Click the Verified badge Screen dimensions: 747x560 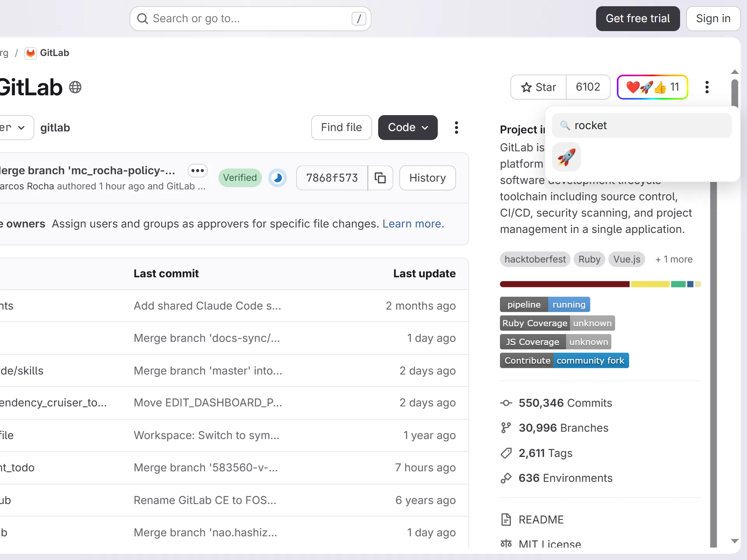click(x=240, y=178)
